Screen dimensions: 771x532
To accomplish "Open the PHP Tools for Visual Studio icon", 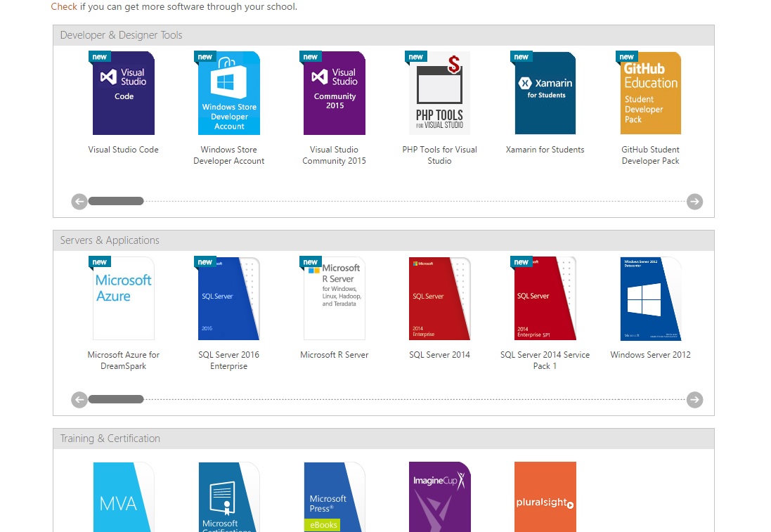I will click(x=439, y=93).
